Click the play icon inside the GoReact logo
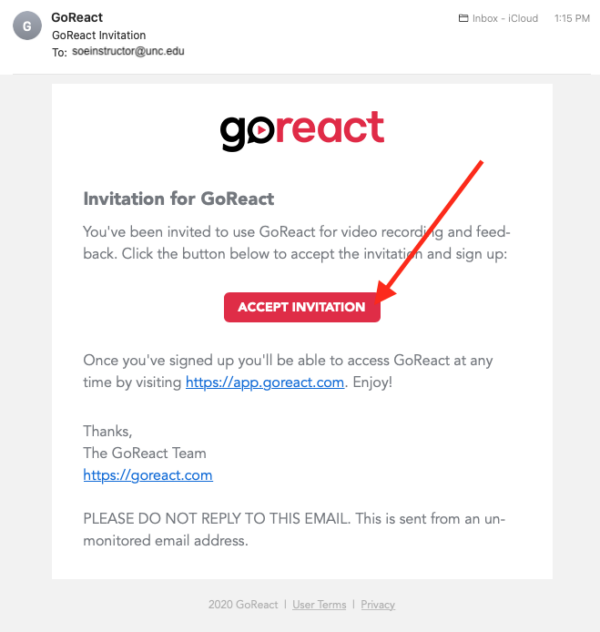600x632 pixels. [x=259, y=130]
